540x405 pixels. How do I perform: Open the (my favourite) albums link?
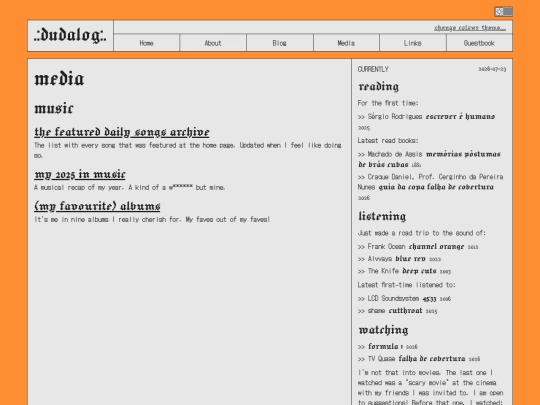97,206
